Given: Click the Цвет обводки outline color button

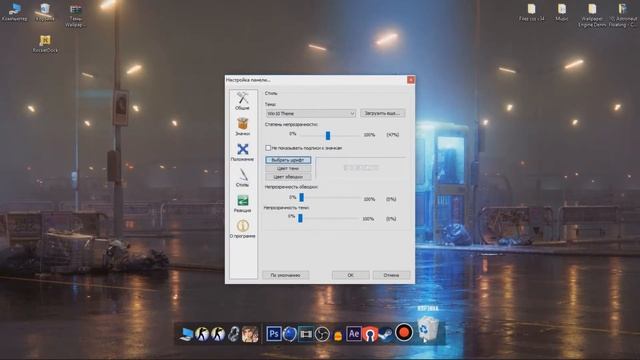Looking at the screenshot, I should pos(288,177).
